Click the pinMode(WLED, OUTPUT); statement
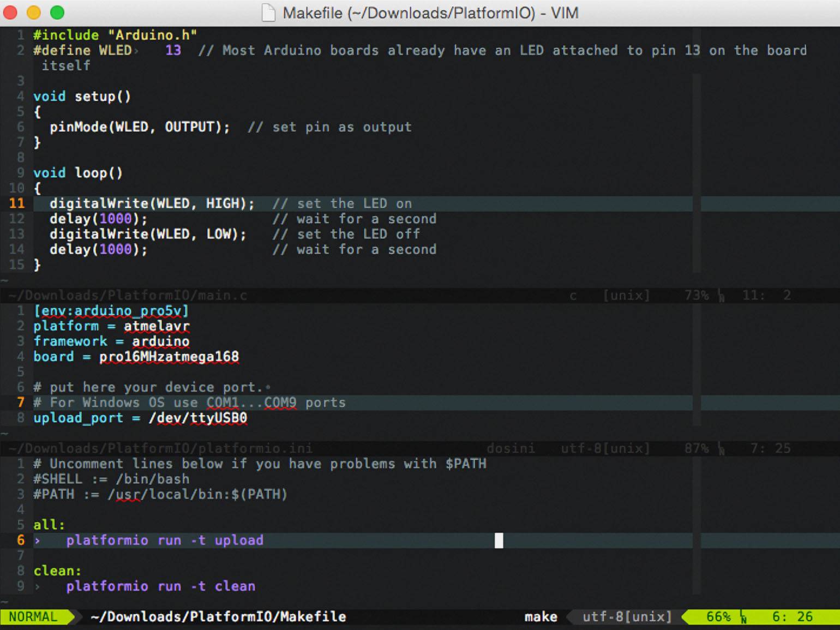This screenshot has height=630, width=840. 140,127
